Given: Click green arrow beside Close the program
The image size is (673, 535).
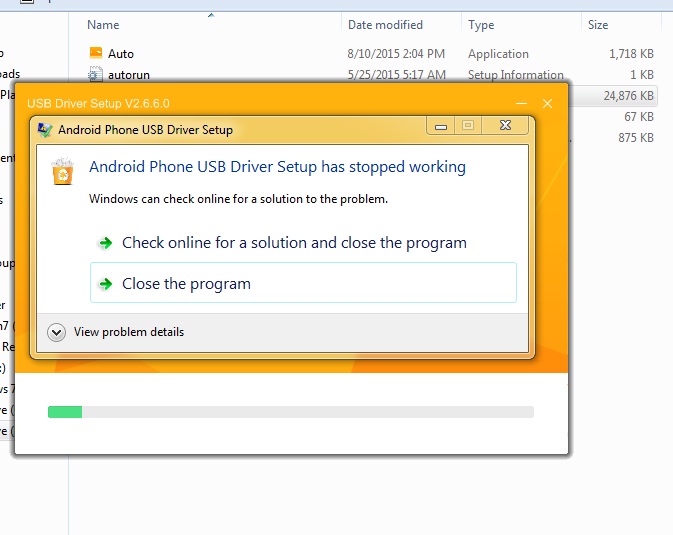Looking at the screenshot, I should coord(106,284).
